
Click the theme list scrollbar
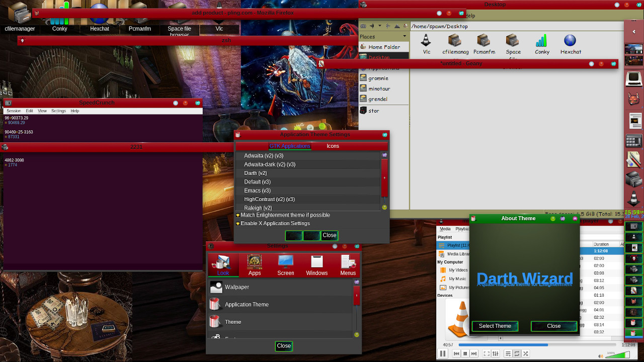pyautogui.click(x=384, y=178)
